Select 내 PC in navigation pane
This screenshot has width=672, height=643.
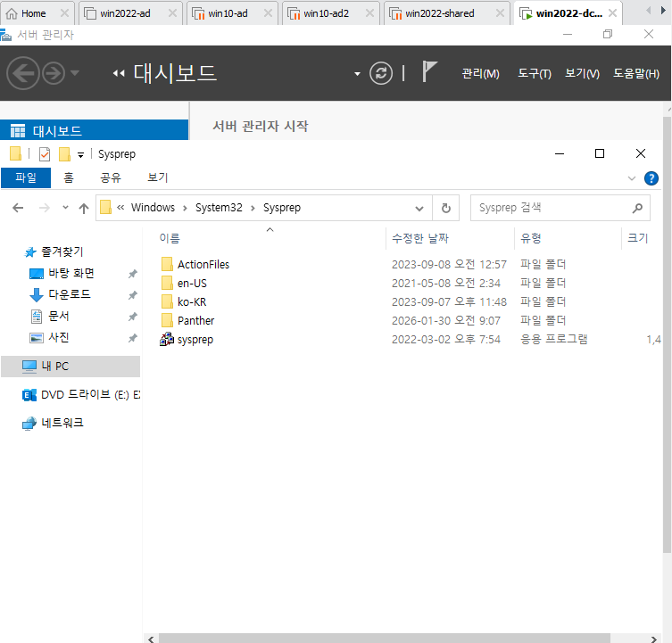click(71, 367)
